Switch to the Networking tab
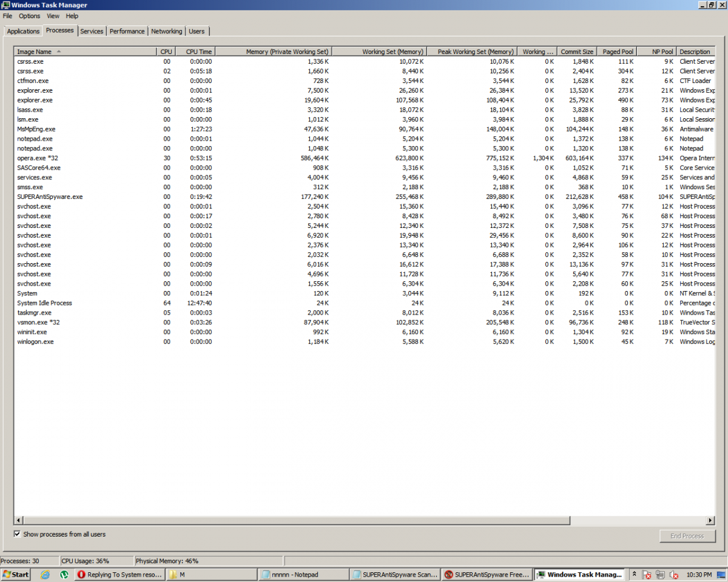This screenshot has width=728, height=582. click(x=167, y=32)
